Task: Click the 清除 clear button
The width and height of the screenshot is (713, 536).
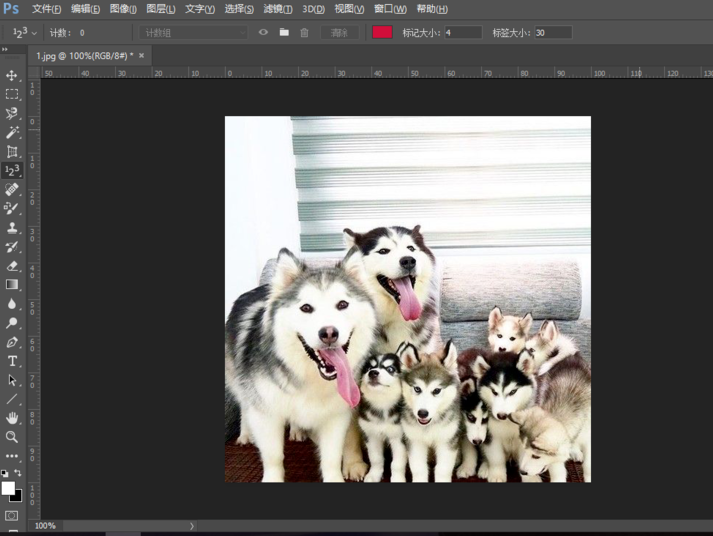Action: pyautogui.click(x=340, y=33)
